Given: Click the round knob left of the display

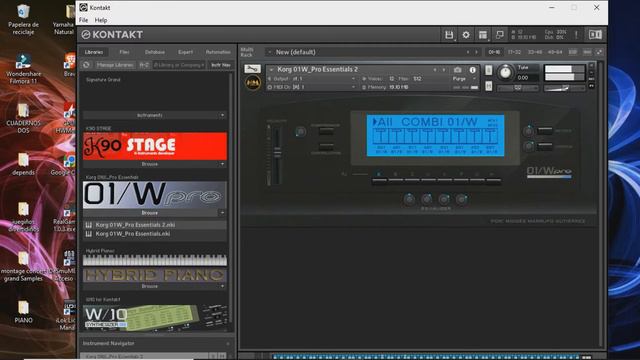Looking at the screenshot, I should click(x=300, y=131).
